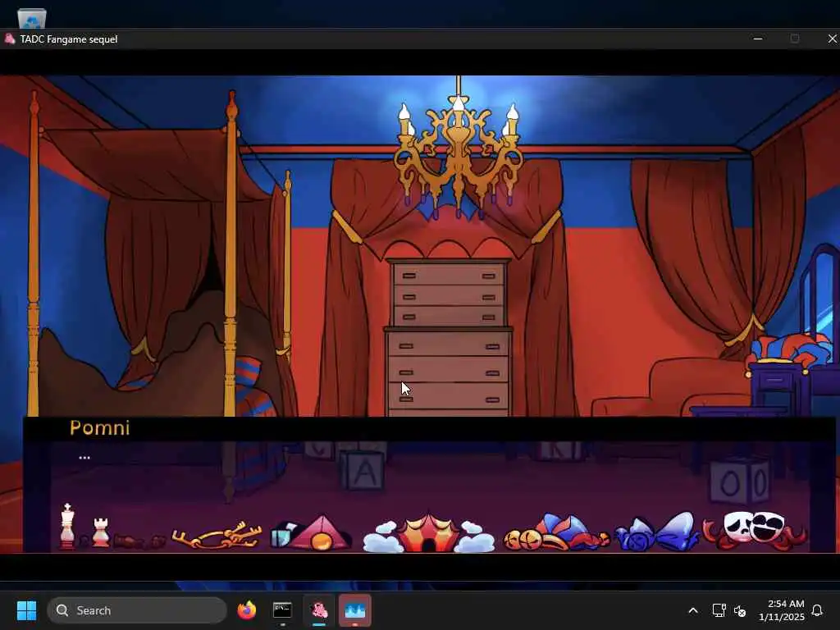Open the taskbar Search box
The height and width of the screenshot is (630, 840).
(137, 610)
